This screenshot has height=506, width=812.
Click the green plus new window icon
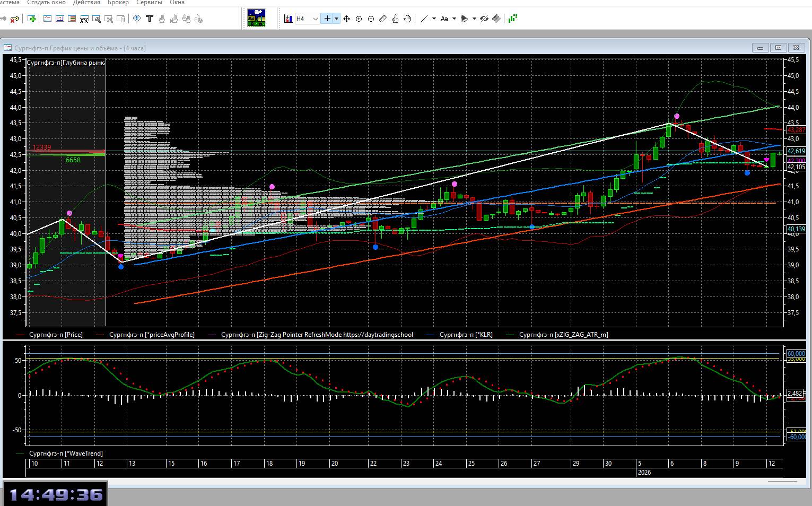click(x=32, y=19)
